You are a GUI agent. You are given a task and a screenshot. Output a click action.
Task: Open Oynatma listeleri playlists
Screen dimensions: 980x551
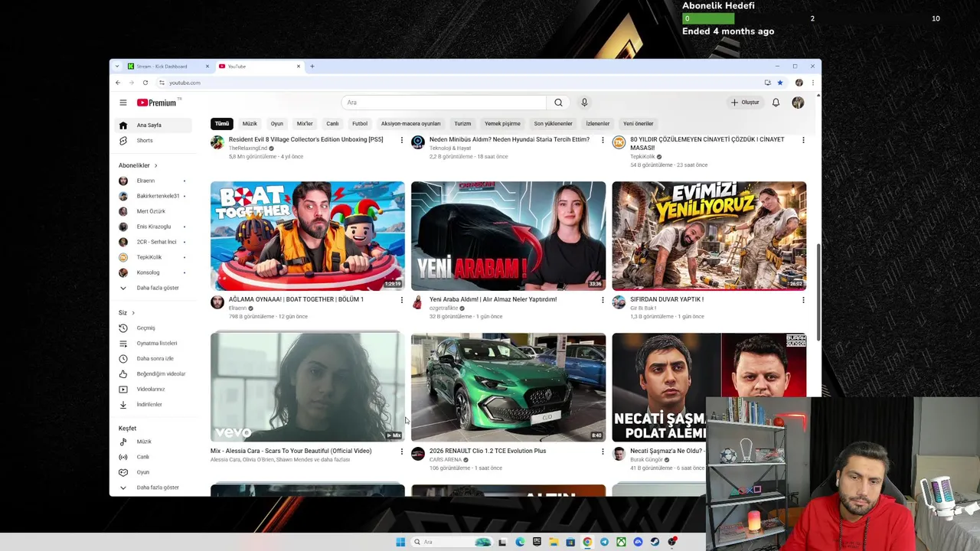coord(156,343)
